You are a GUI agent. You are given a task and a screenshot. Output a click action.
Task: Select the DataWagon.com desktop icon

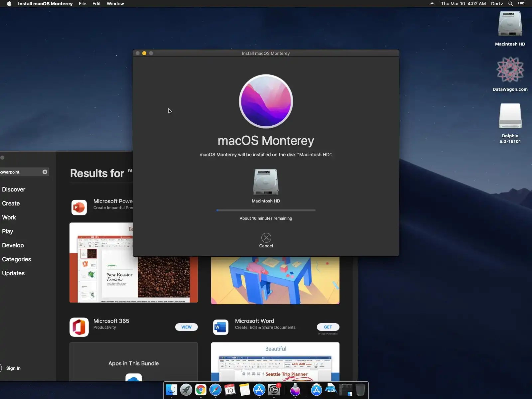(x=510, y=74)
